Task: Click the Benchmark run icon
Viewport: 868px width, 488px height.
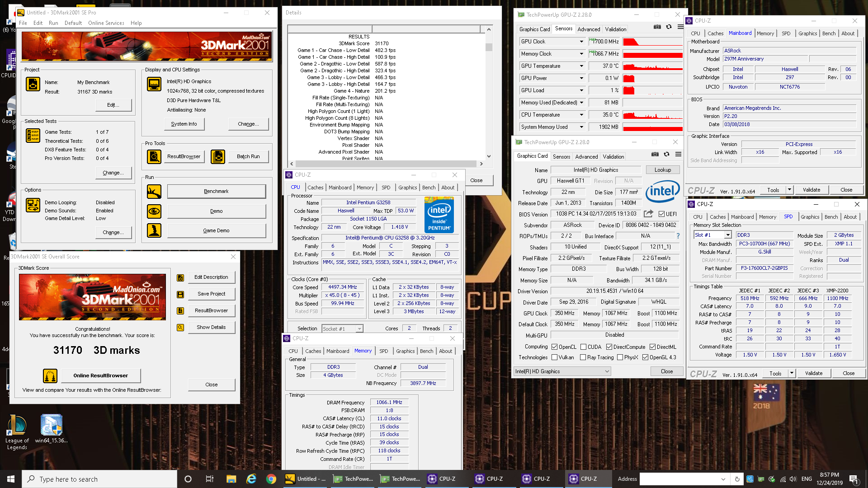Action: [x=154, y=192]
